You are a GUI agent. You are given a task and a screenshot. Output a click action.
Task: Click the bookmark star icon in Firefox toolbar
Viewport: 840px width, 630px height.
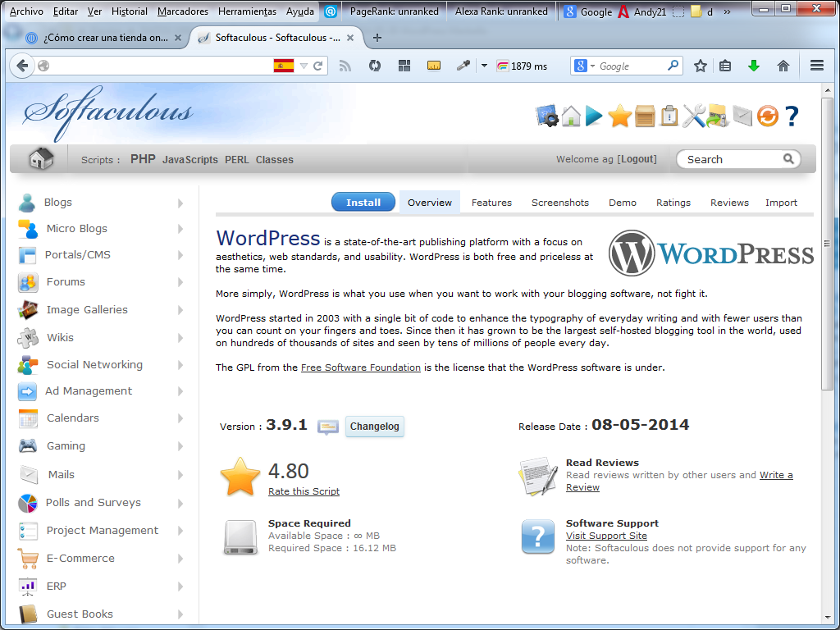pos(701,66)
